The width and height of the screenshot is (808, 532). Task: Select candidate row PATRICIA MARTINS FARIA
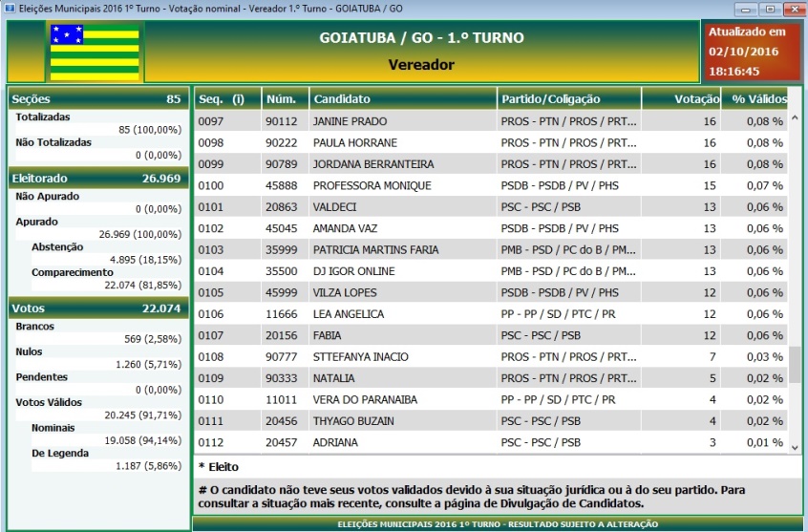[x=491, y=249]
